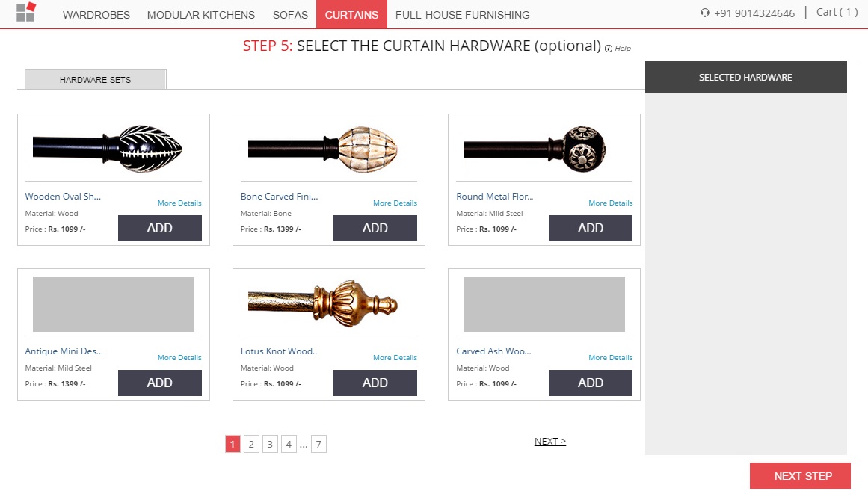
Task: Select the Sofas menu item
Action: click(290, 15)
